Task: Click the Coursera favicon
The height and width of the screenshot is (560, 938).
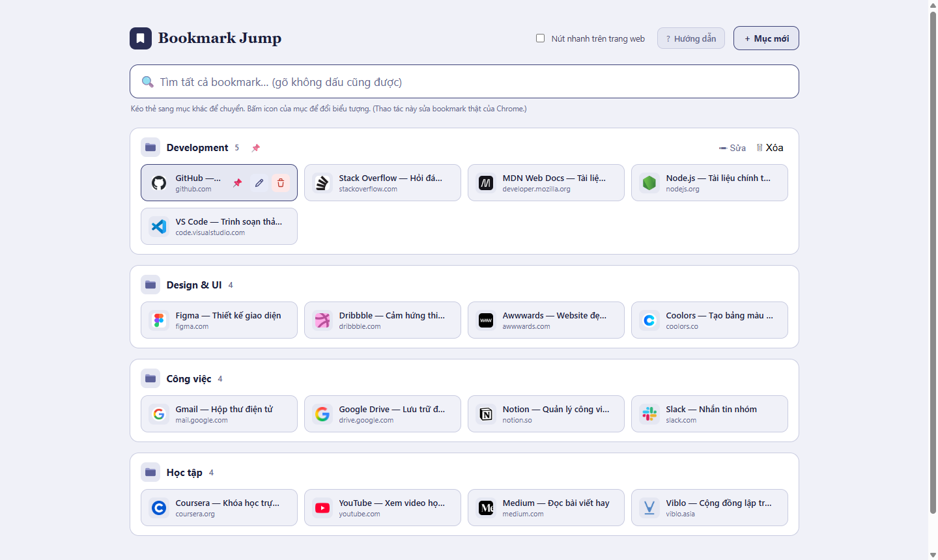Action: [159, 508]
